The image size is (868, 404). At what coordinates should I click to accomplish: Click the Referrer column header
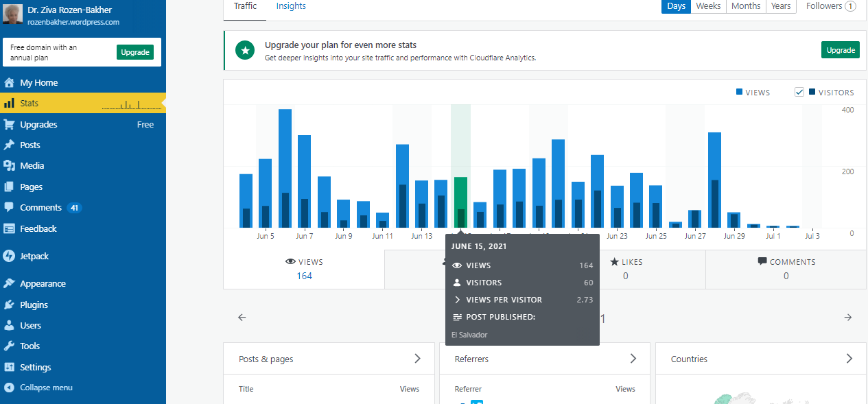468,389
